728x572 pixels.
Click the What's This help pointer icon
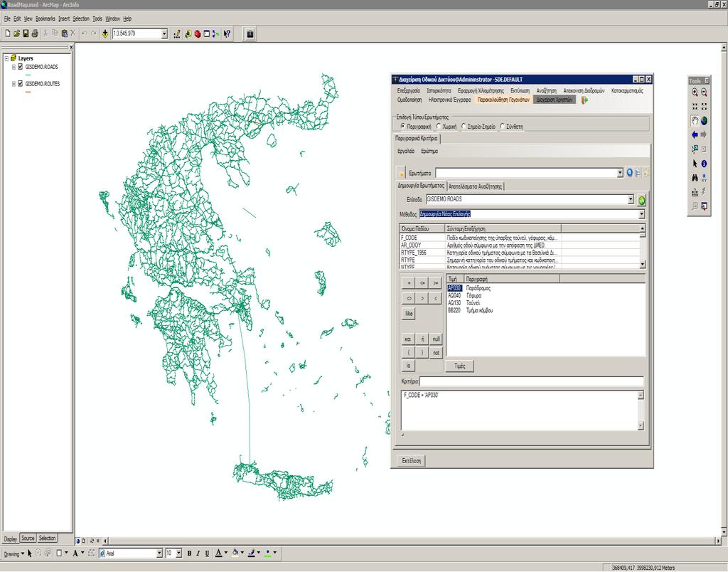coord(227,34)
